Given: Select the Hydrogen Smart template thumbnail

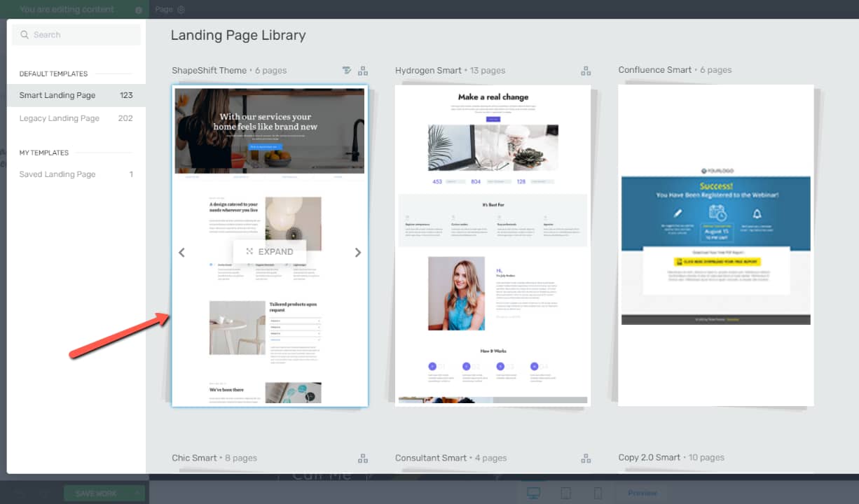Looking at the screenshot, I should [493, 245].
